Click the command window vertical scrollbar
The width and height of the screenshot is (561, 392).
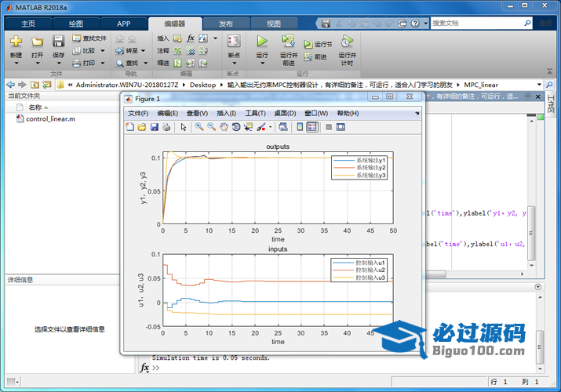click(540, 347)
